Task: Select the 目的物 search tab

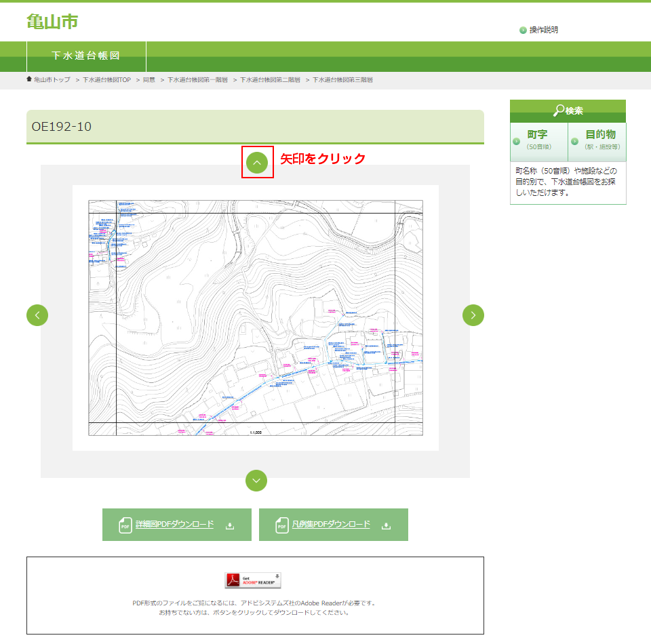Action: coord(597,141)
